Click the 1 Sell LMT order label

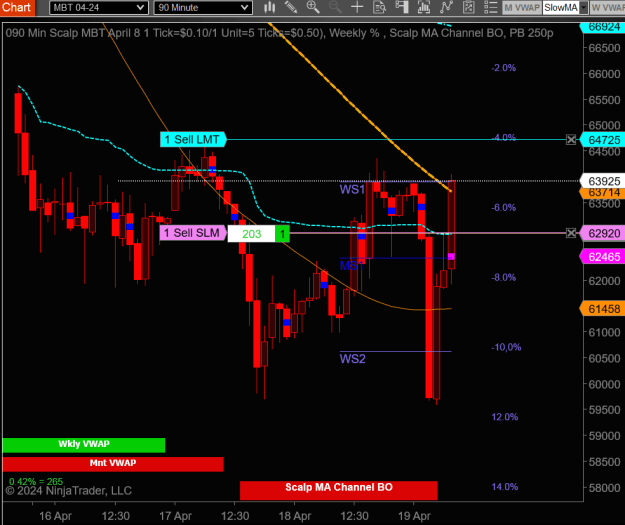(193, 140)
